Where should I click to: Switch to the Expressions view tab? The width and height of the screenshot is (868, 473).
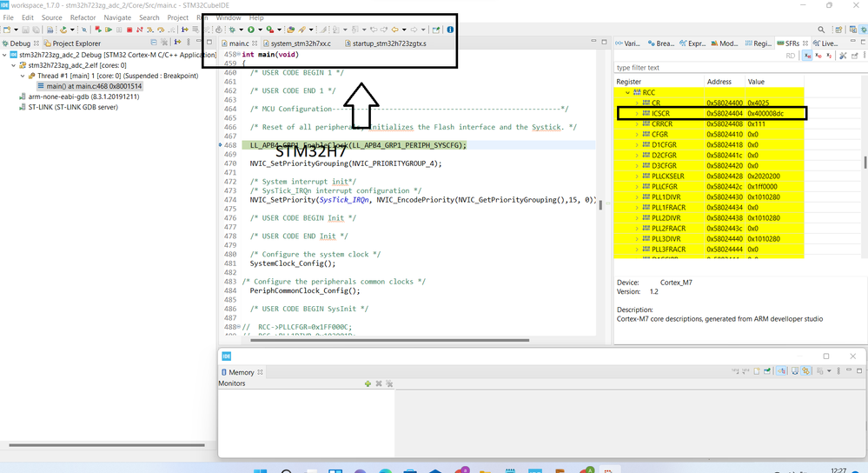[x=692, y=43]
